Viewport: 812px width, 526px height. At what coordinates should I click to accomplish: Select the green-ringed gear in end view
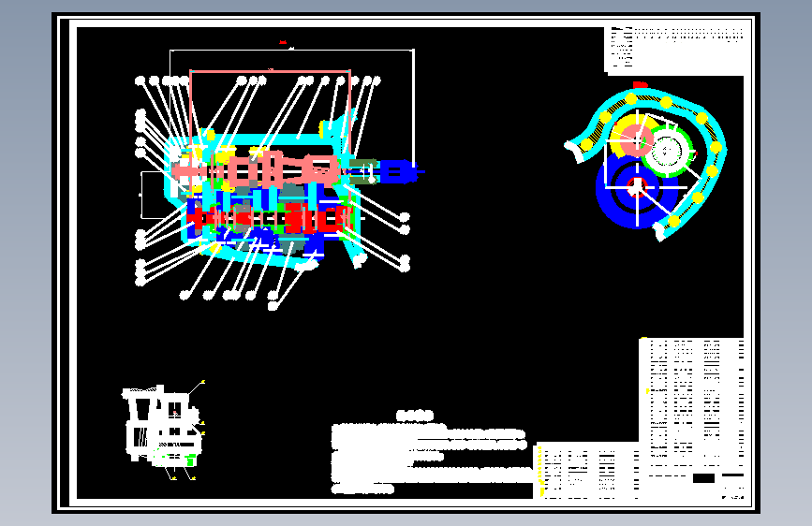tap(667, 151)
